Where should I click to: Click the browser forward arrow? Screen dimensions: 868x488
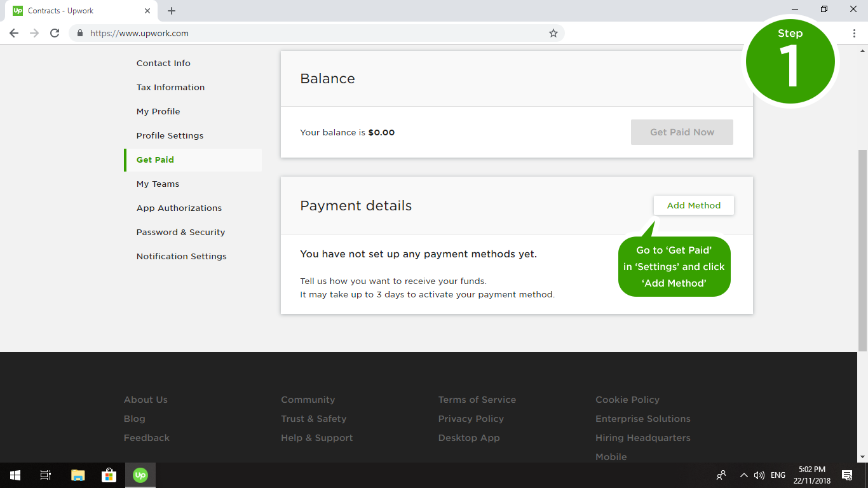tap(34, 33)
